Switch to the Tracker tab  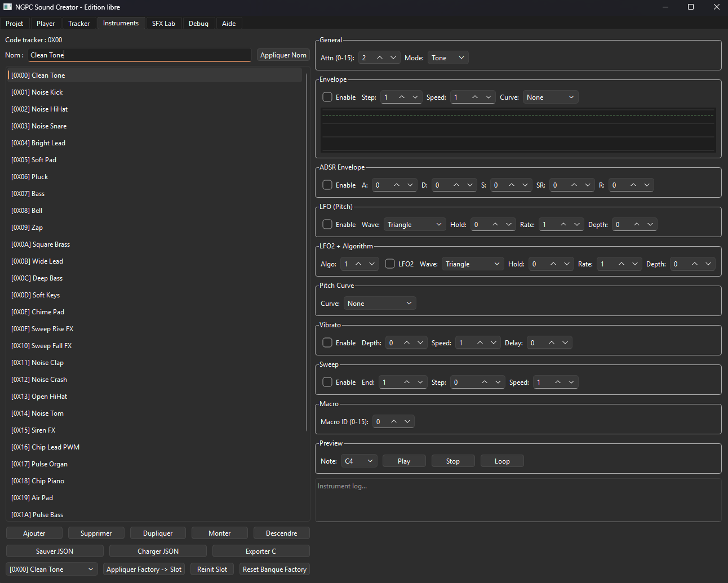79,24
